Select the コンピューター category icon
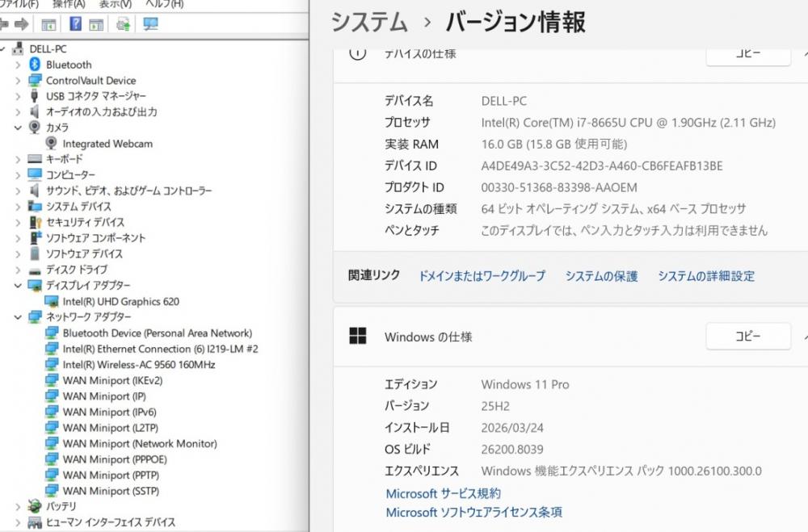The image size is (808, 532). [x=35, y=174]
